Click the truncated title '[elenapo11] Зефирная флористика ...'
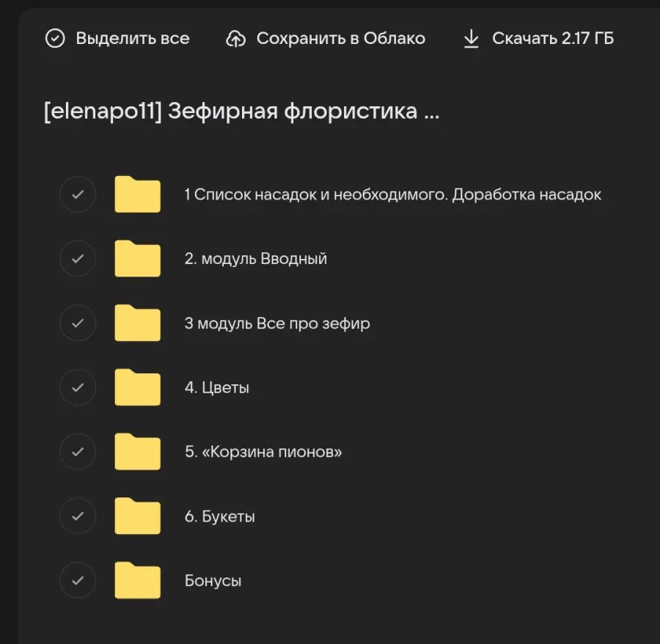 pos(242,111)
